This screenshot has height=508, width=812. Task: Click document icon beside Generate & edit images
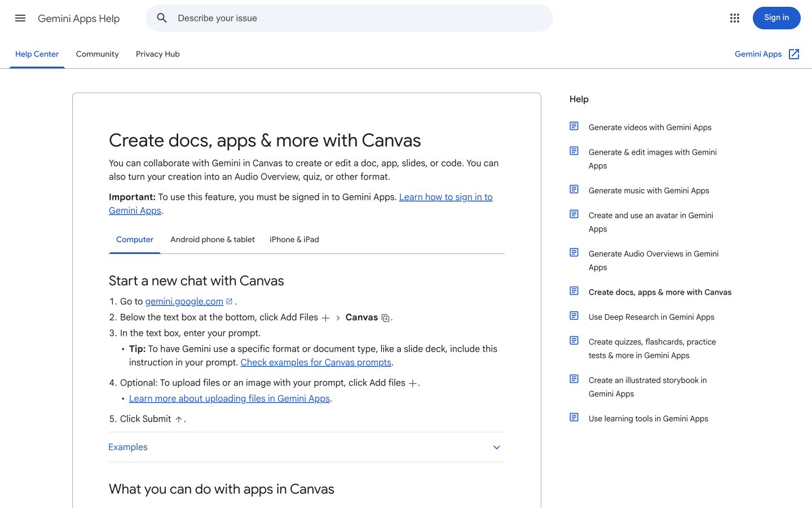click(574, 151)
